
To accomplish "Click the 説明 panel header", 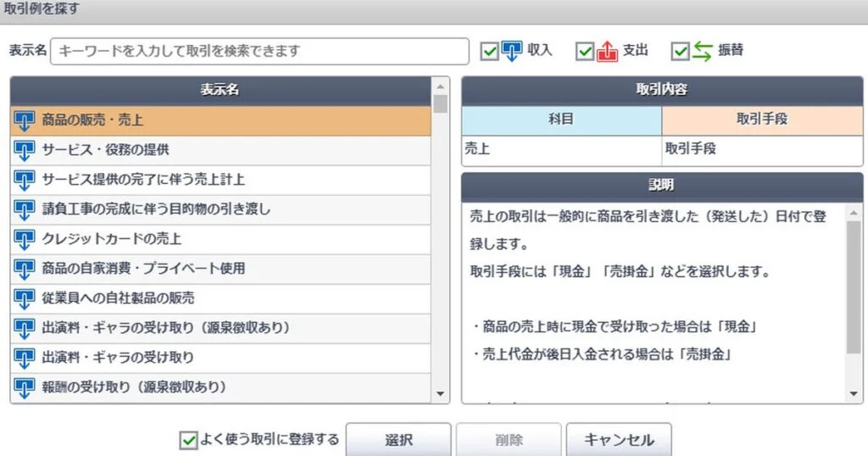I will pos(662,186).
